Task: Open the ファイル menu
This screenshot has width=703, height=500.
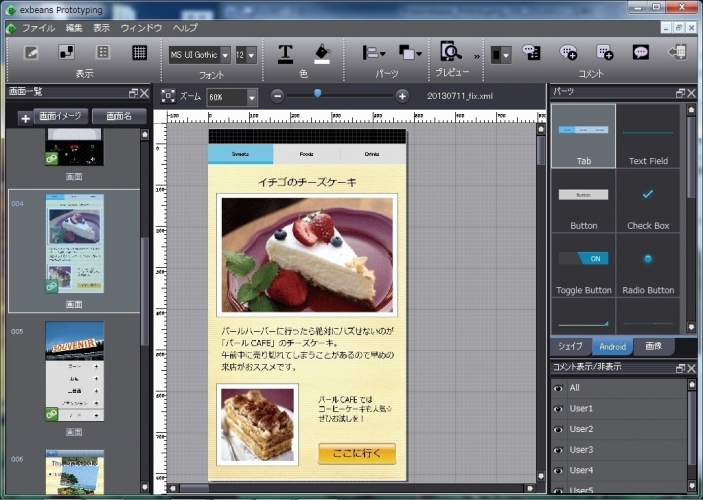Action: pyautogui.click(x=39, y=28)
